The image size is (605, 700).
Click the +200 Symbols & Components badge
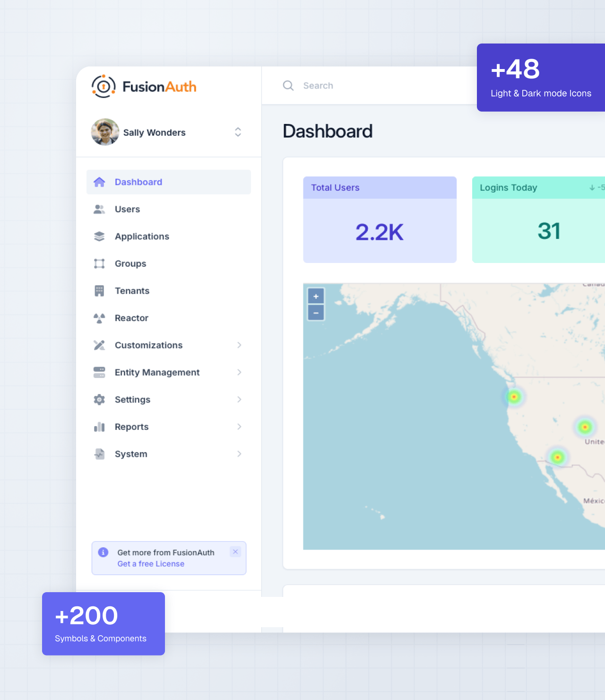pyautogui.click(x=104, y=624)
